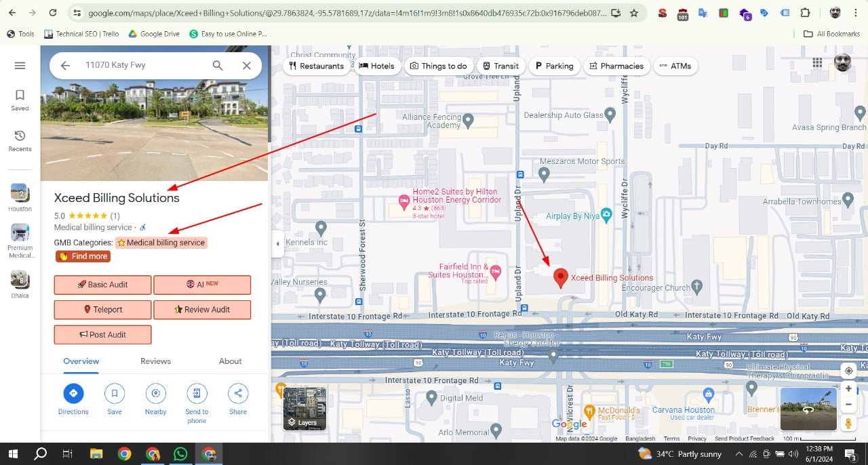Screen dimensions: 868x465
Task: Open the Dhaka recent thumbnail
Action: [20, 284]
